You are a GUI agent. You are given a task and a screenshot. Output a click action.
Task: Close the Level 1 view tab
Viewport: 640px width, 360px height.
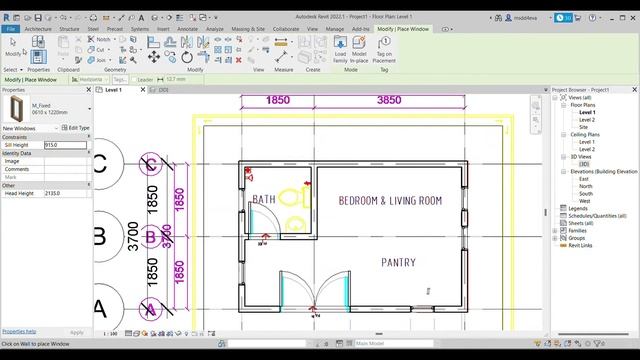[x=143, y=90]
